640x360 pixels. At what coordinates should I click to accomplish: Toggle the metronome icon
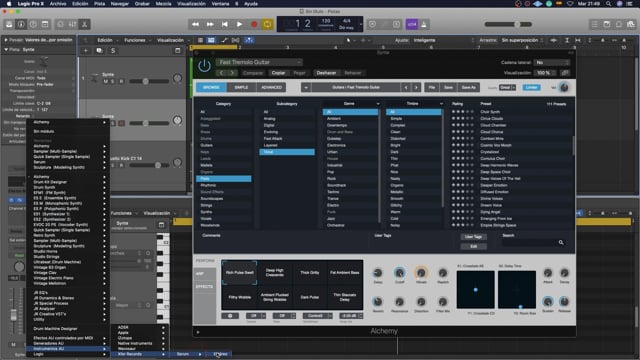(424, 24)
